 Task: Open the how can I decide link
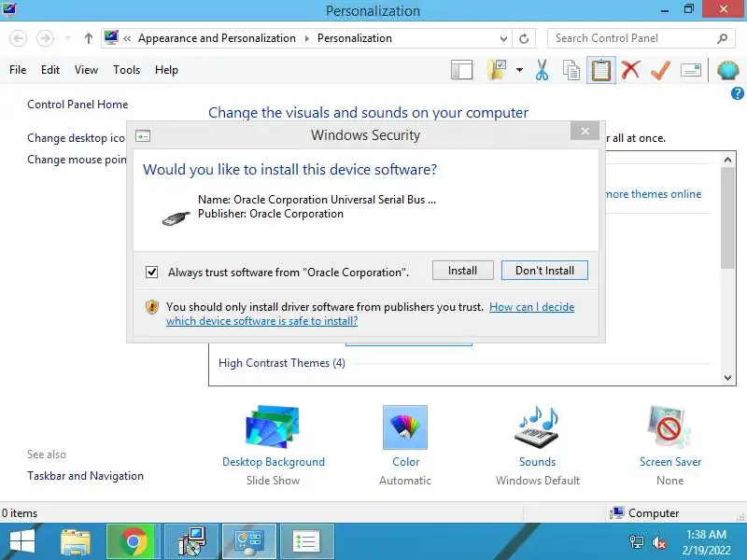point(370,314)
